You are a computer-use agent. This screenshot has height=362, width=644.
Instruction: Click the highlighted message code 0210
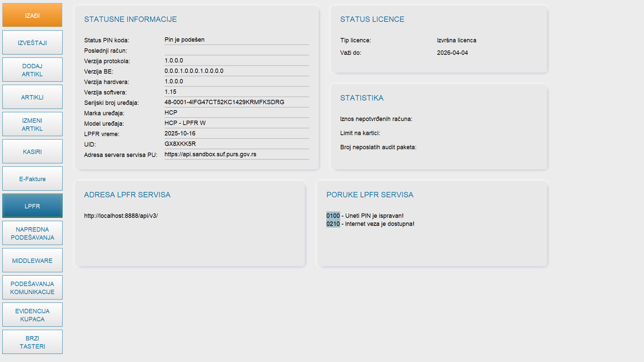coord(333,224)
